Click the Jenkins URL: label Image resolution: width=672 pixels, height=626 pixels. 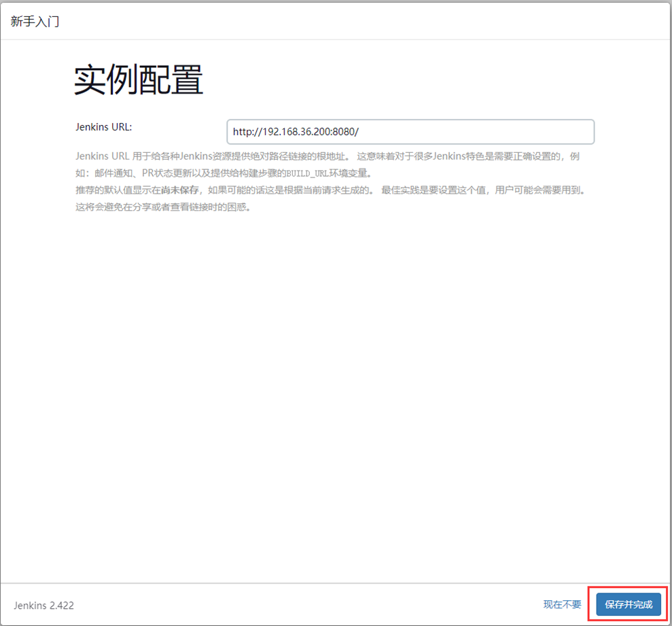104,127
